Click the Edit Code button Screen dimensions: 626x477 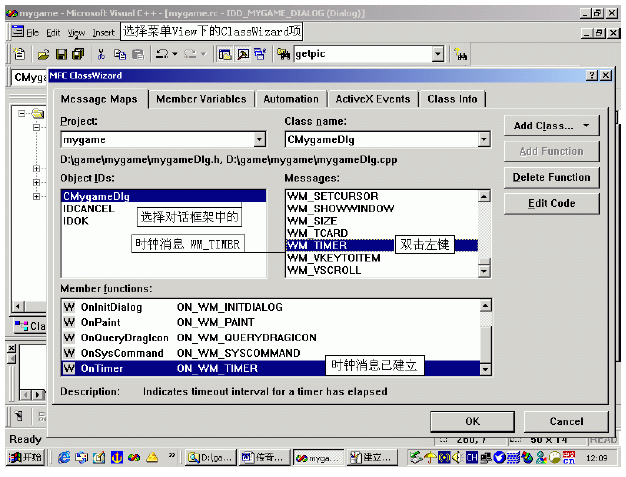(552, 204)
